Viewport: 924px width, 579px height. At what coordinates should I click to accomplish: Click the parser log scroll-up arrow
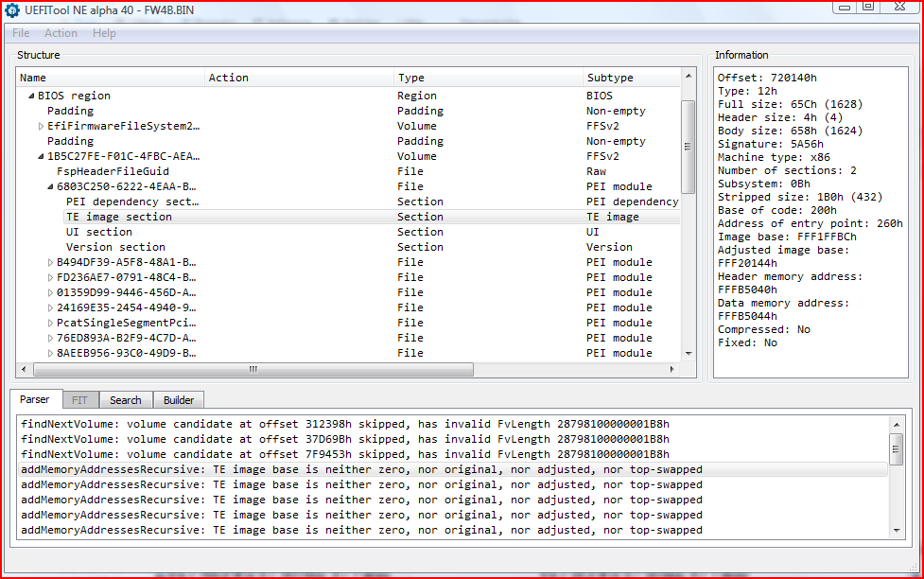[x=897, y=425]
